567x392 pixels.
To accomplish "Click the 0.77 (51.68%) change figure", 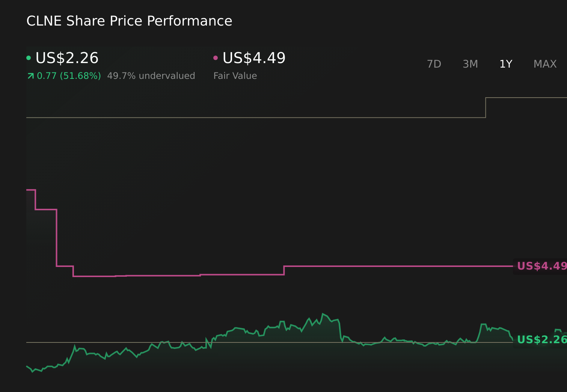I will click(69, 75).
